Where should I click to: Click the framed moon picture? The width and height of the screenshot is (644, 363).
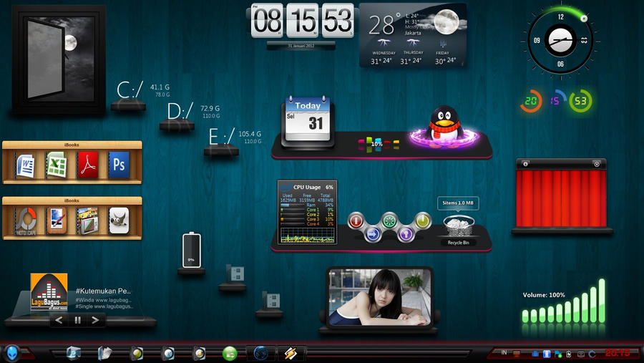point(59,59)
